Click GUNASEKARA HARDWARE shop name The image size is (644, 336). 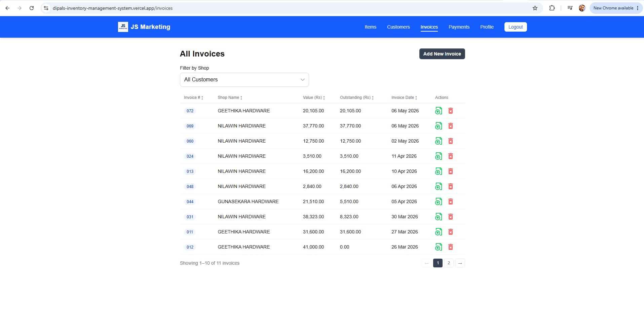248,201
